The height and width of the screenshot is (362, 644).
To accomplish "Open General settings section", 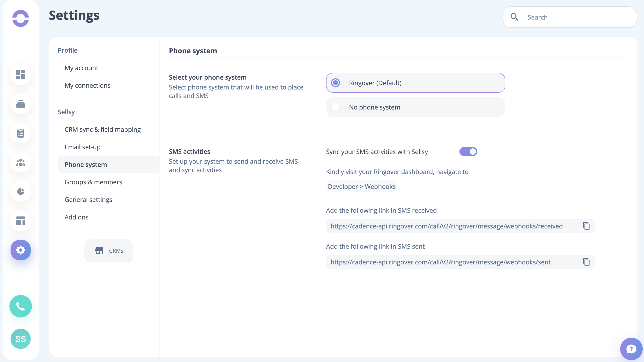I will pos(88,199).
